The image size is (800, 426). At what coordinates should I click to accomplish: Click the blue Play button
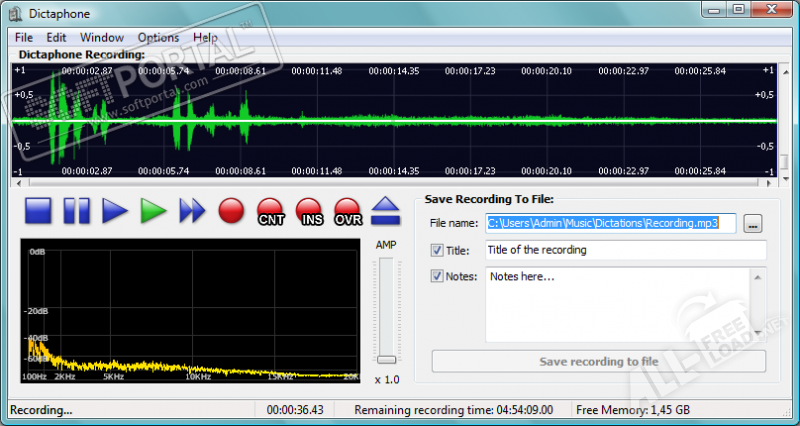(116, 210)
